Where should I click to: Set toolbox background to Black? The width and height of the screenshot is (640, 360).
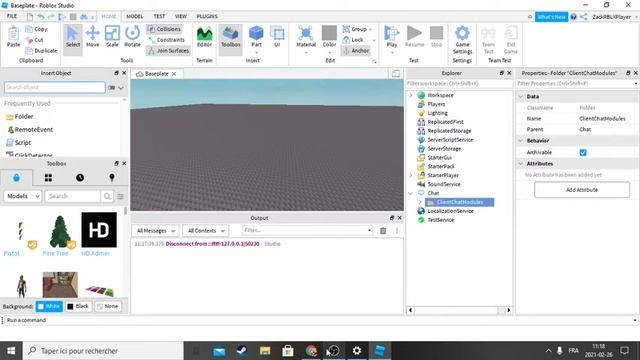[x=78, y=306]
